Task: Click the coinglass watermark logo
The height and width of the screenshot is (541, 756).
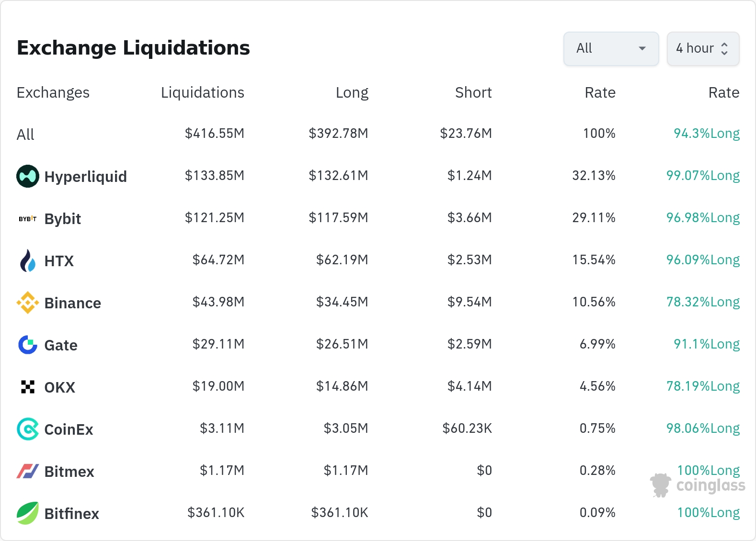Action: point(698,485)
